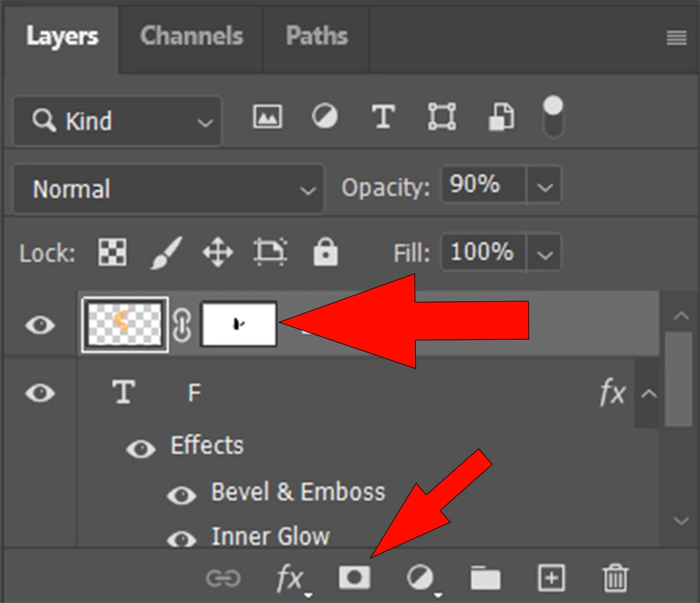700x603 pixels.
Task: Open the layer style fx menu
Action: tap(290, 578)
